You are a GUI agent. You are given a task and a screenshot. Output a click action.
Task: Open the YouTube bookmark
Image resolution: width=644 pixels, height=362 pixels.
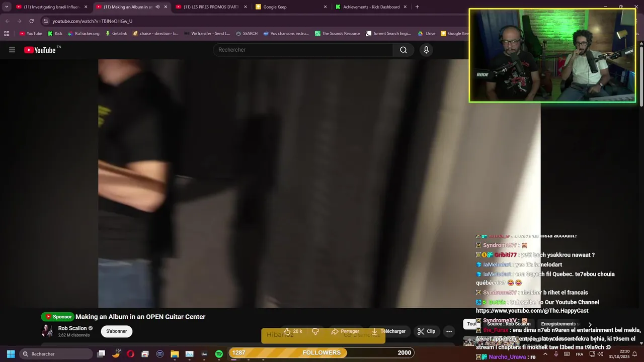(31, 34)
